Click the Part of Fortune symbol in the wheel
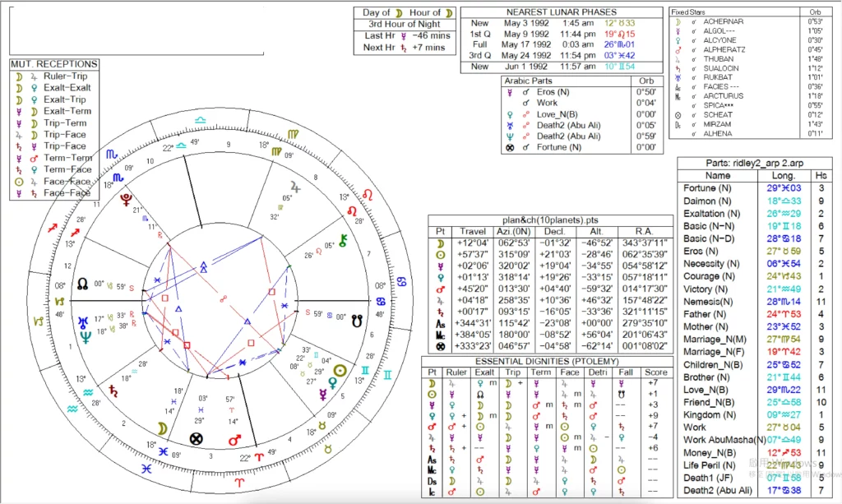The height and width of the screenshot is (504, 842). pyautogui.click(x=196, y=438)
